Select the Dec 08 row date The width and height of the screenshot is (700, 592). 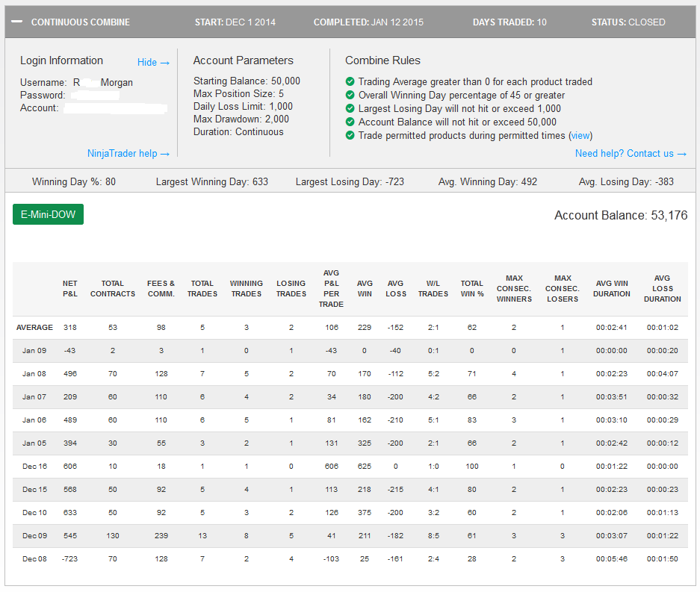click(34, 559)
